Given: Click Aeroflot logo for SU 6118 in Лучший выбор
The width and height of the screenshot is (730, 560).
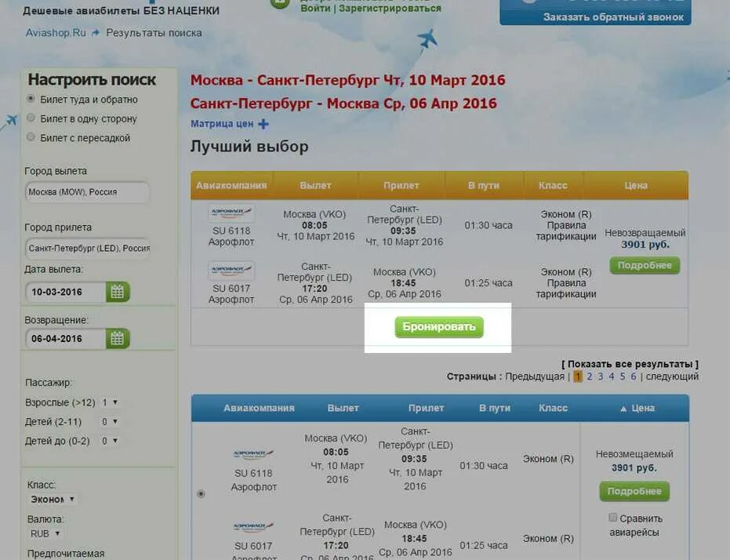Looking at the screenshot, I should [231, 213].
